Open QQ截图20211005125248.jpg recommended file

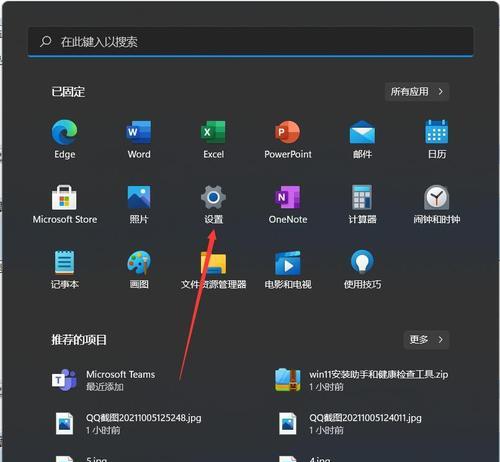128,423
